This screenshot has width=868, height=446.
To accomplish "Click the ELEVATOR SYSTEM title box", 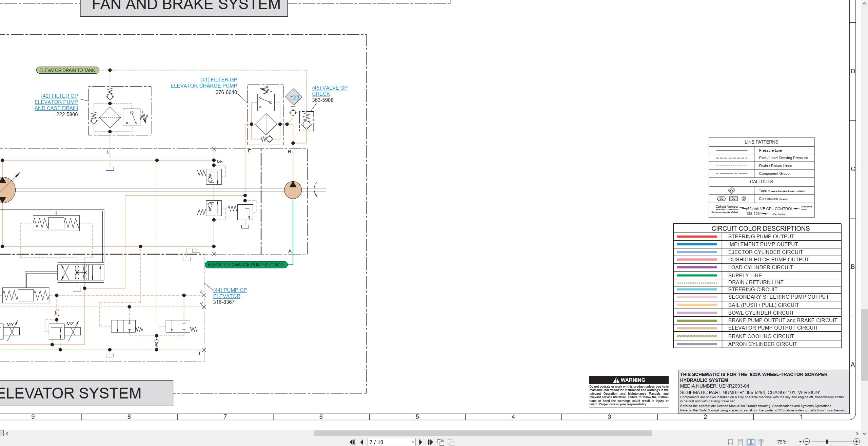I will (x=86, y=393).
